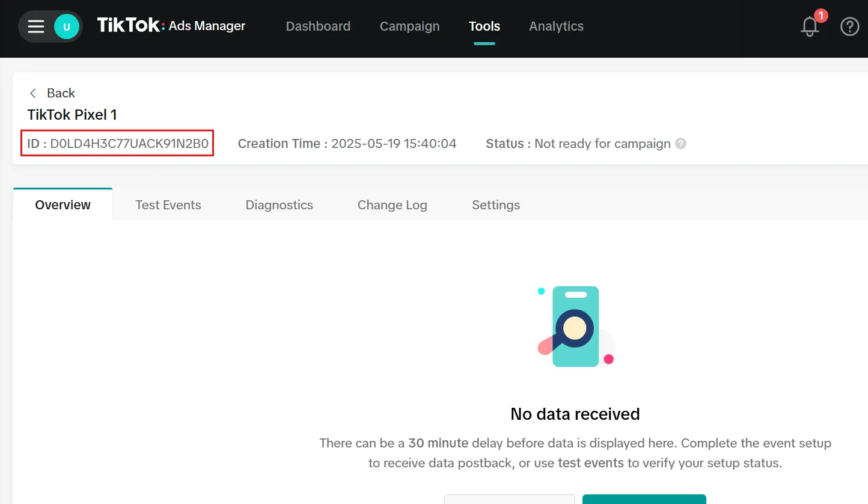Click the 'TikTok Pixel 1' title
Viewport: 868px width, 504px height.
72,115
